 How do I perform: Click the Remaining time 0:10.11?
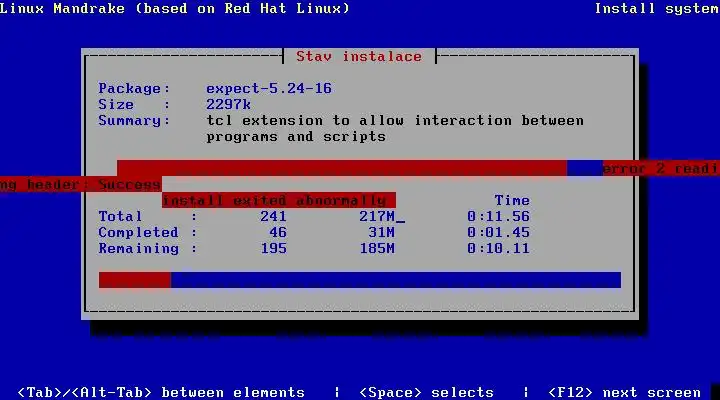coord(498,248)
